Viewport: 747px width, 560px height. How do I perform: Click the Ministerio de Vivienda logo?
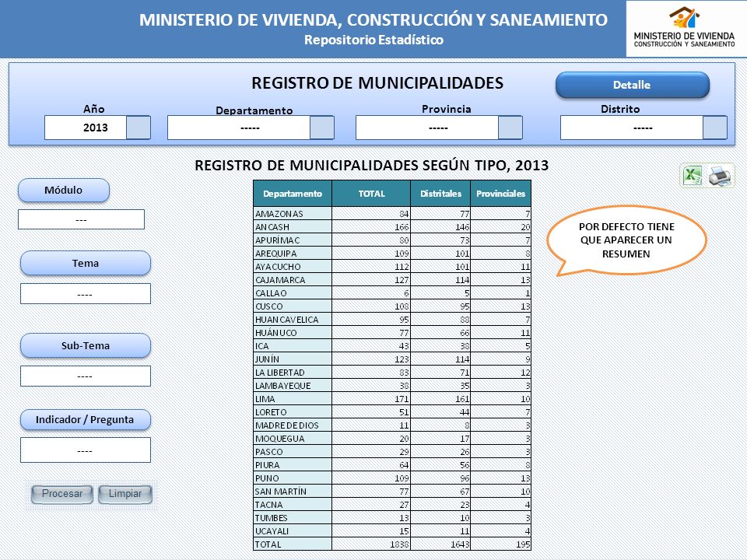tap(685, 28)
